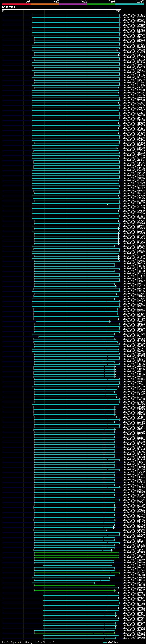This screenshot has width=146, height=644.
Task: Click the cyan ~100% identity legend bar
Action: point(130,4)
